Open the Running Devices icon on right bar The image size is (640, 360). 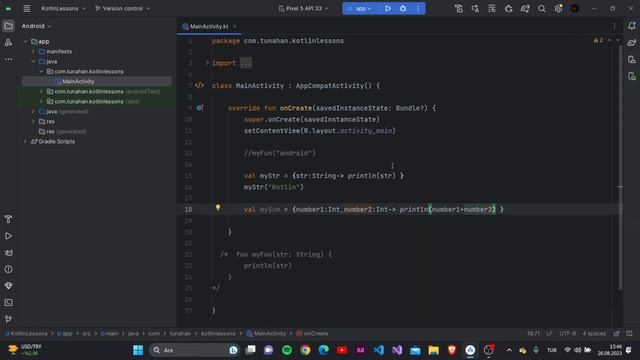[632, 76]
